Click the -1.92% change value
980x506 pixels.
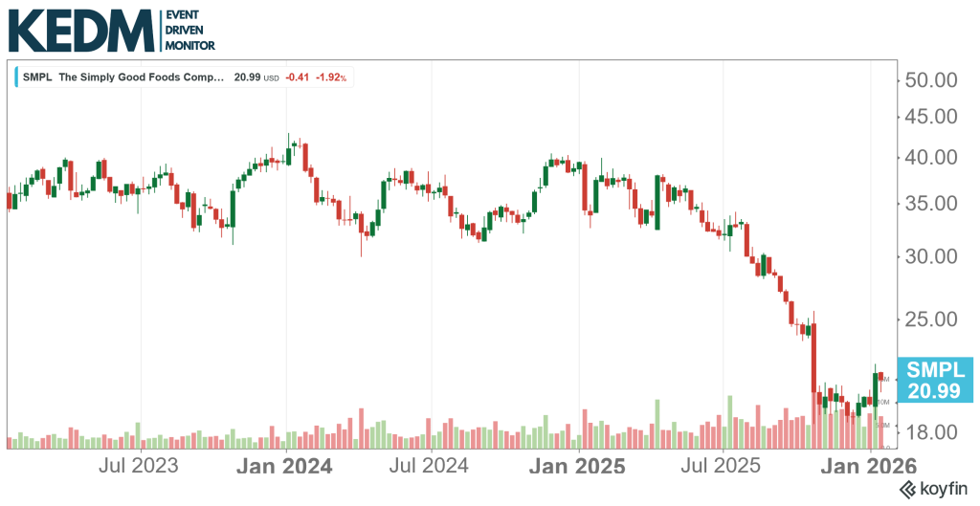tap(330, 77)
